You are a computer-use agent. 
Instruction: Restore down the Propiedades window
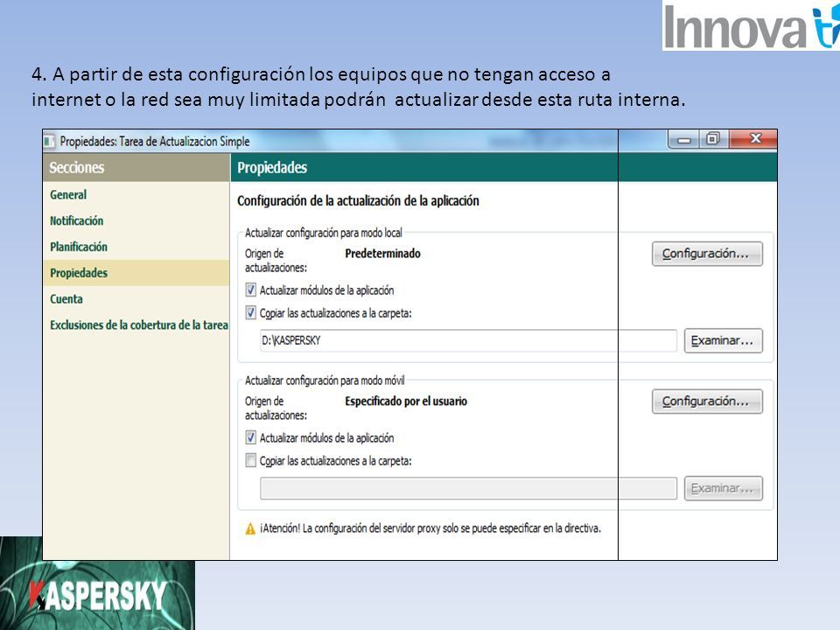tap(712, 139)
